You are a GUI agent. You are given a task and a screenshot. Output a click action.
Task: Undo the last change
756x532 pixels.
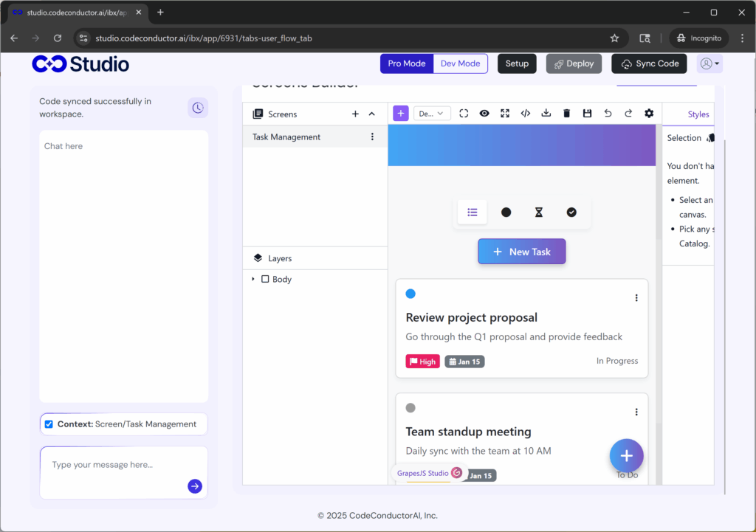pos(606,113)
